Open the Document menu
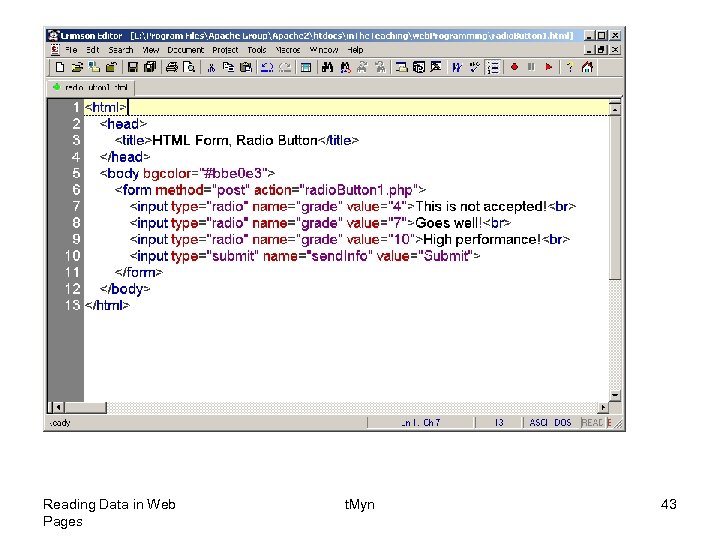The height and width of the screenshot is (540, 720). (x=186, y=50)
